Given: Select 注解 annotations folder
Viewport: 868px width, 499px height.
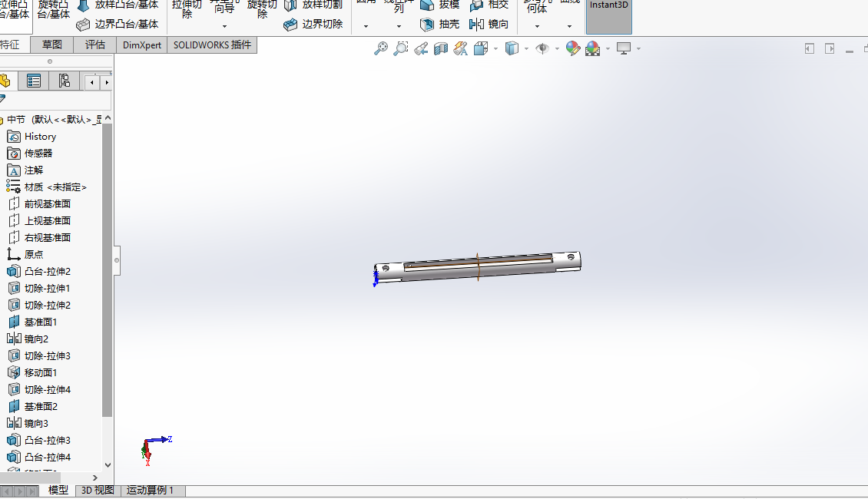Looking at the screenshot, I should (25, 170).
